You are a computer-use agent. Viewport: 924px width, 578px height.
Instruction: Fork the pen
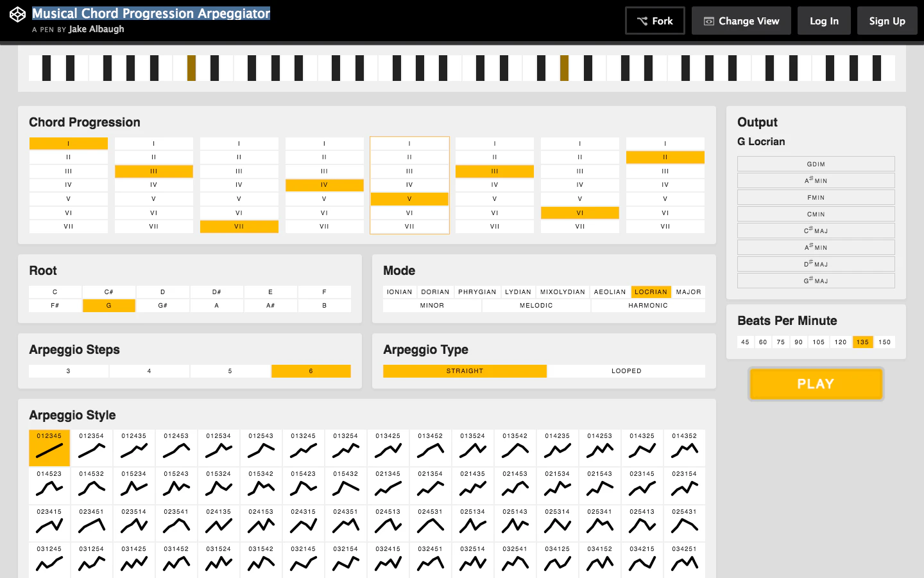[654, 21]
